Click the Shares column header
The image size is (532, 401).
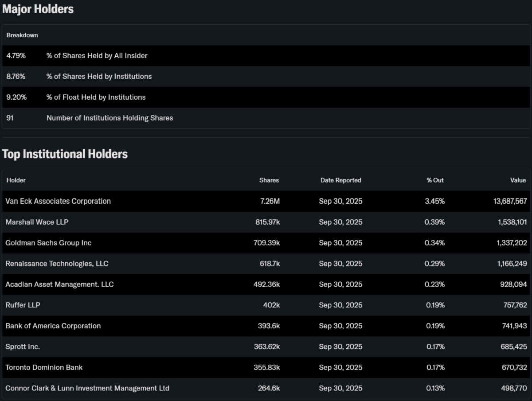pos(269,180)
